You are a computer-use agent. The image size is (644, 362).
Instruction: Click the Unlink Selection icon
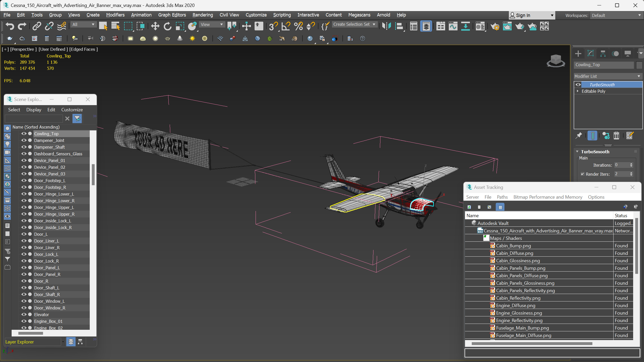(49, 26)
